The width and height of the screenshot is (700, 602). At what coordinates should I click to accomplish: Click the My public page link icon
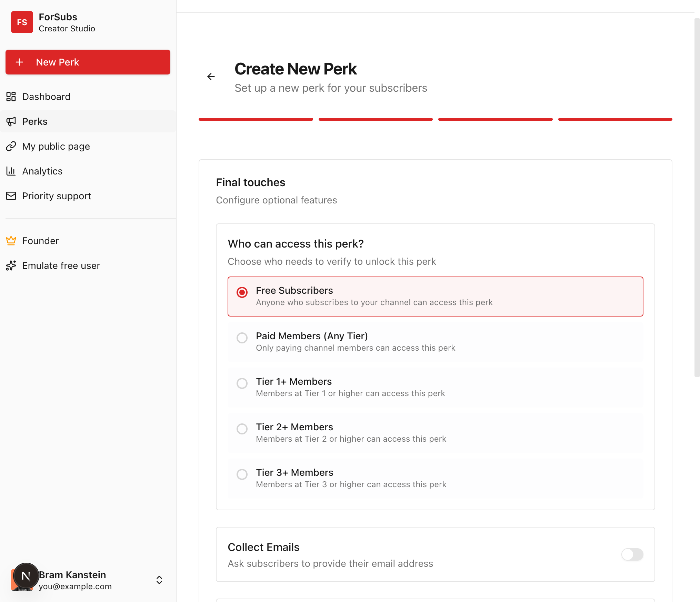[x=11, y=146]
